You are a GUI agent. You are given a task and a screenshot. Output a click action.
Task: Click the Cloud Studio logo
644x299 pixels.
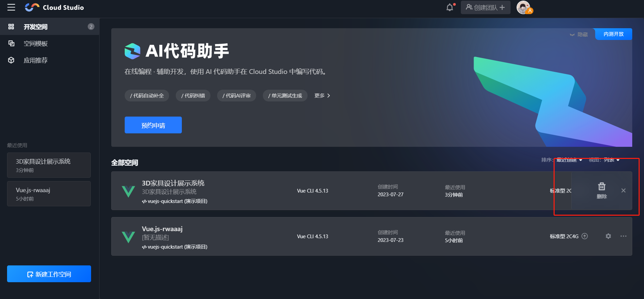click(x=54, y=7)
